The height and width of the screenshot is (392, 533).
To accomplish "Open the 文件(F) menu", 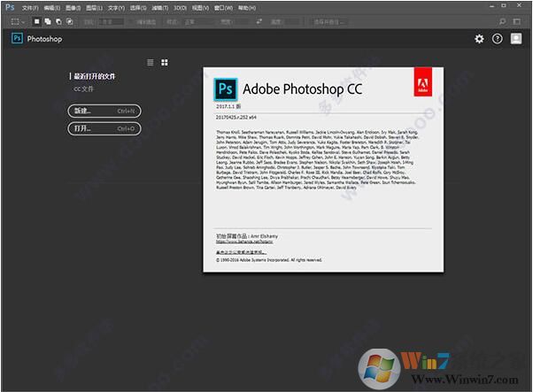I will pyautogui.click(x=30, y=6).
